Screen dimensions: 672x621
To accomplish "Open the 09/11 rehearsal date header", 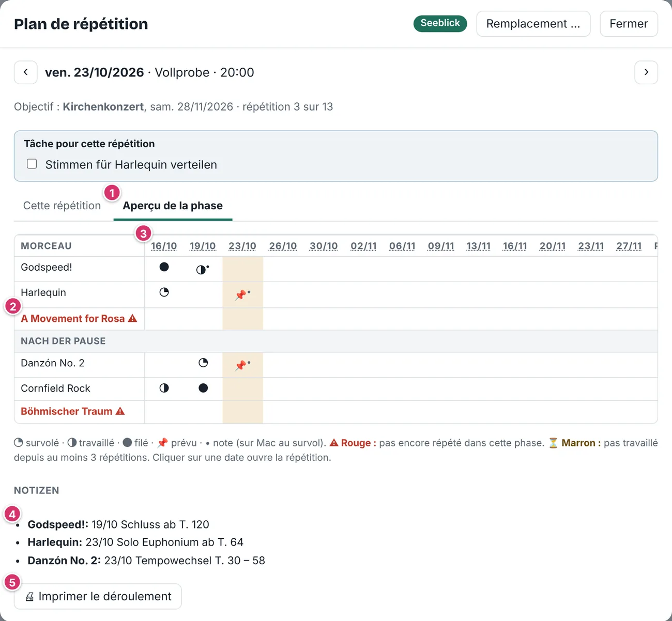I will point(441,246).
